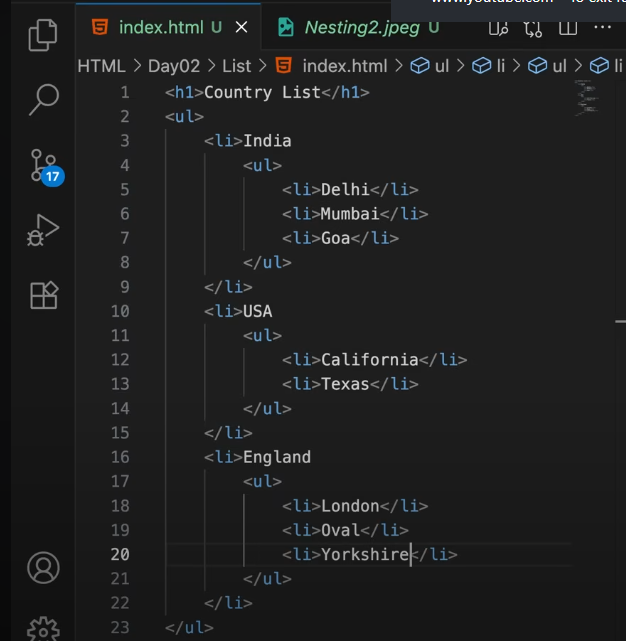Click the index.html breadcrumb item
Screen dimensions: 626x641
(x=343, y=67)
